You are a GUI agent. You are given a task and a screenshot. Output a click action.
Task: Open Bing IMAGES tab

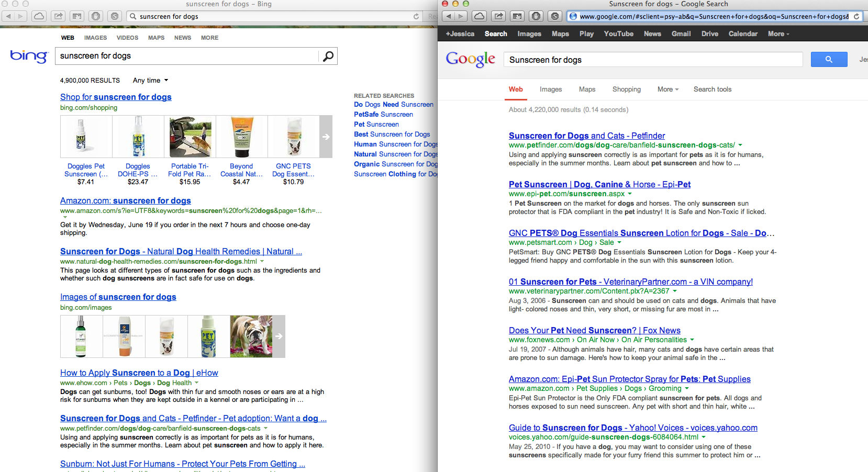95,38
